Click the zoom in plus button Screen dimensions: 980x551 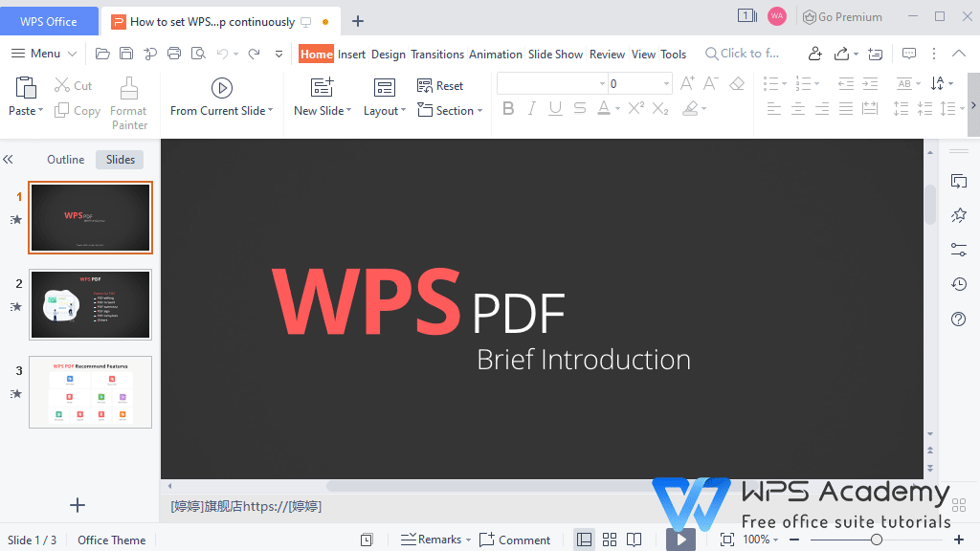[x=959, y=540]
